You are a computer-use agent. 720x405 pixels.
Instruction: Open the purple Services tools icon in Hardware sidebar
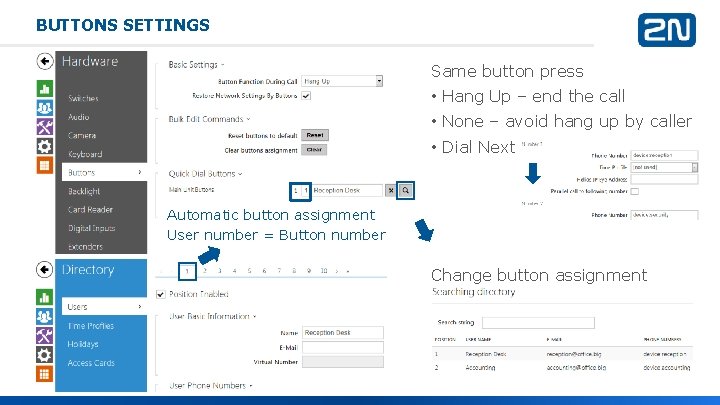tap(45, 127)
